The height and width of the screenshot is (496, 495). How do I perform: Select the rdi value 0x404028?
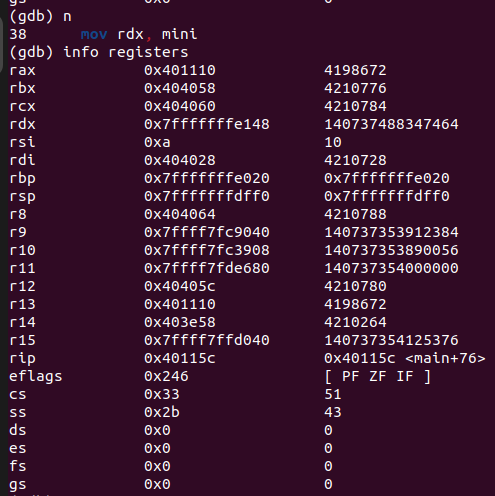click(180, 160)
